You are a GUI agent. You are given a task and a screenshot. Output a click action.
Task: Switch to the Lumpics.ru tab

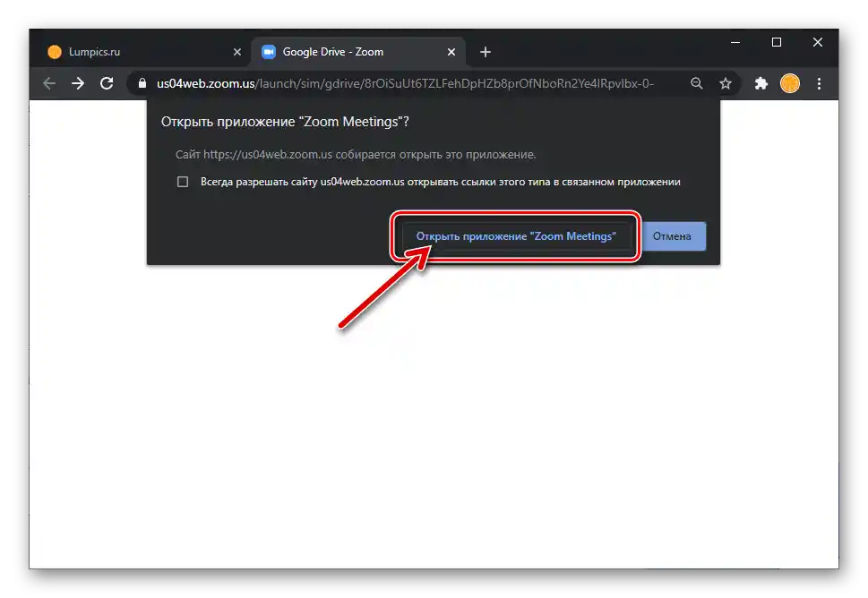pyautogui.click(x=143, y=52)
